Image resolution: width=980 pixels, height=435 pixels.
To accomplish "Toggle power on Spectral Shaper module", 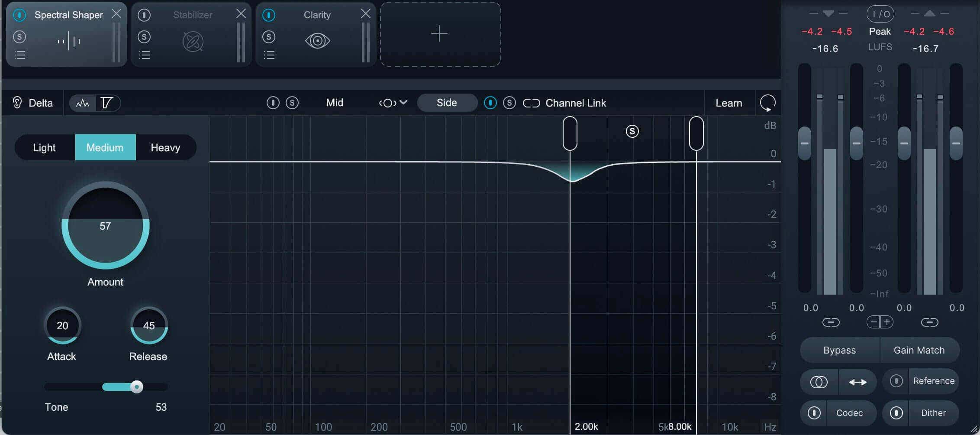I will click(x=19, y=15).
